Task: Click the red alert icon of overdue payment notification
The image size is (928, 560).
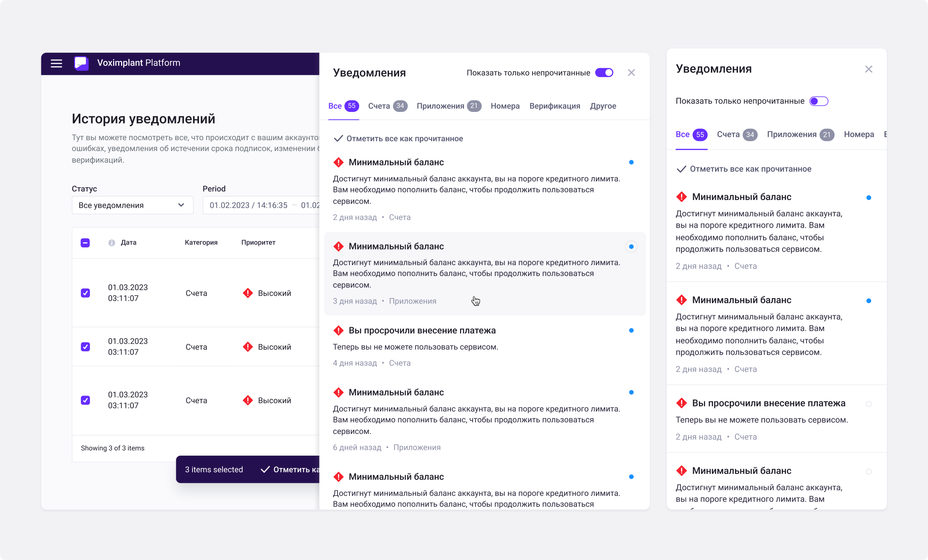Action: [x=339, y=330]
